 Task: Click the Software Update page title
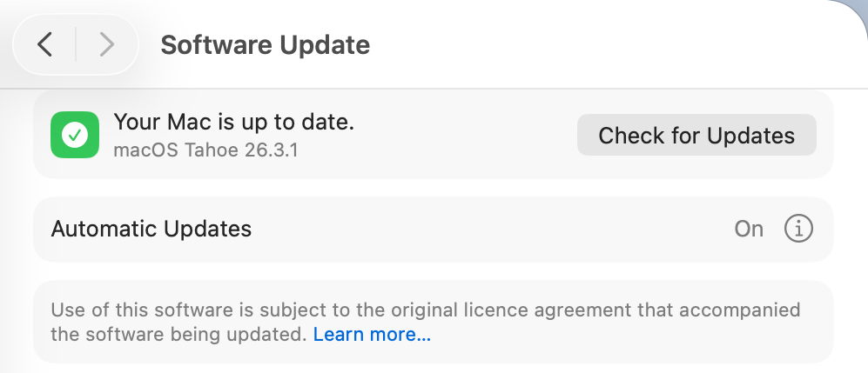click(x=266, y=44)
